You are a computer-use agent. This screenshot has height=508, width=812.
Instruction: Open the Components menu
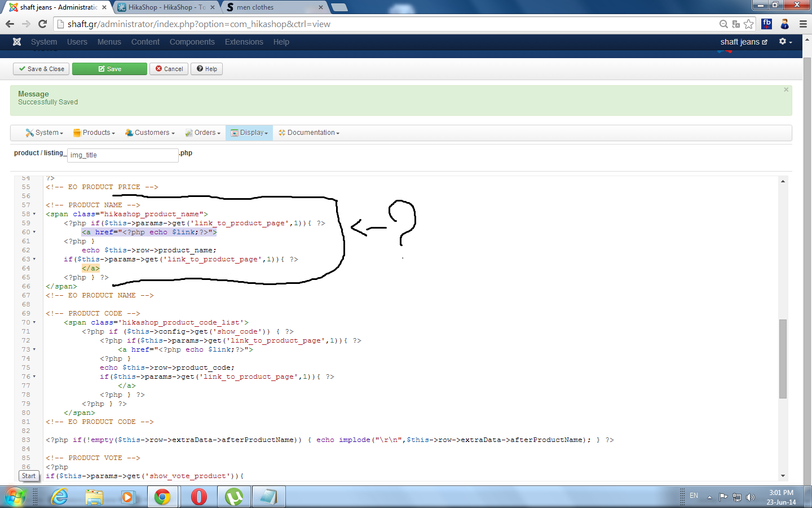tap(192, 42)
